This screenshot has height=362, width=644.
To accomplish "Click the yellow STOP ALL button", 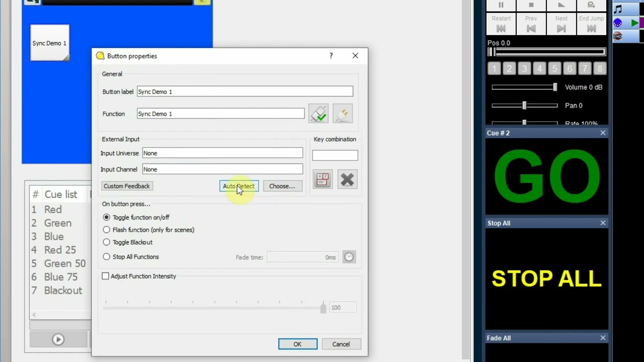I will coord(547,279).
